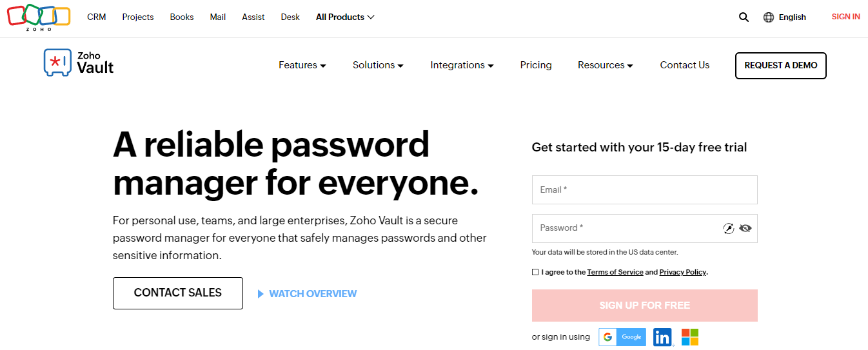Expand the Features menu
Viewport: 868px width, 350px height.
coord(302,65)
